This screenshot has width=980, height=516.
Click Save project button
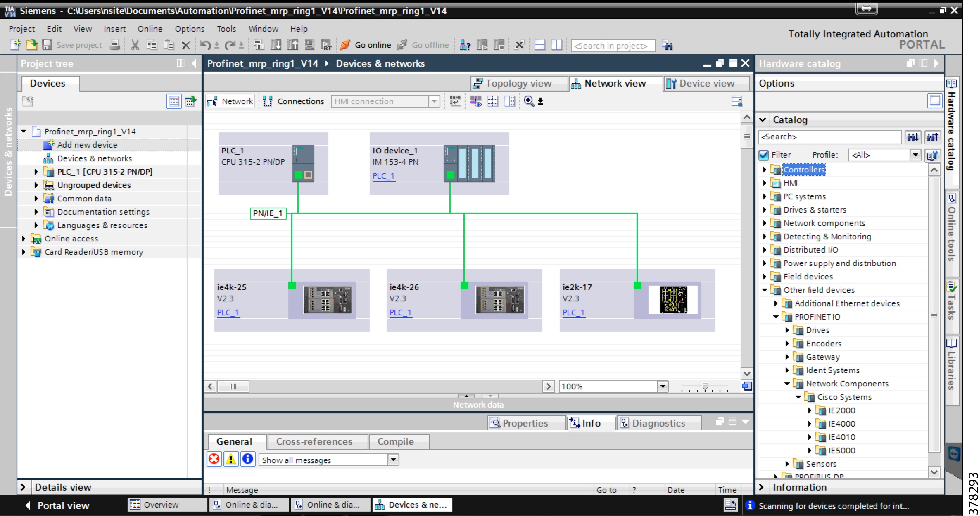[x=72, y=45]
